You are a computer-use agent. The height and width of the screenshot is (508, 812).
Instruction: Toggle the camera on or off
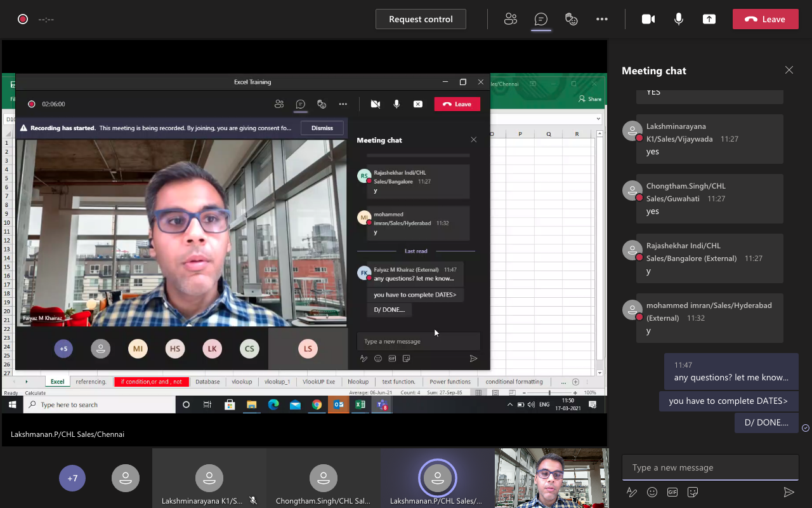(648, 19)
